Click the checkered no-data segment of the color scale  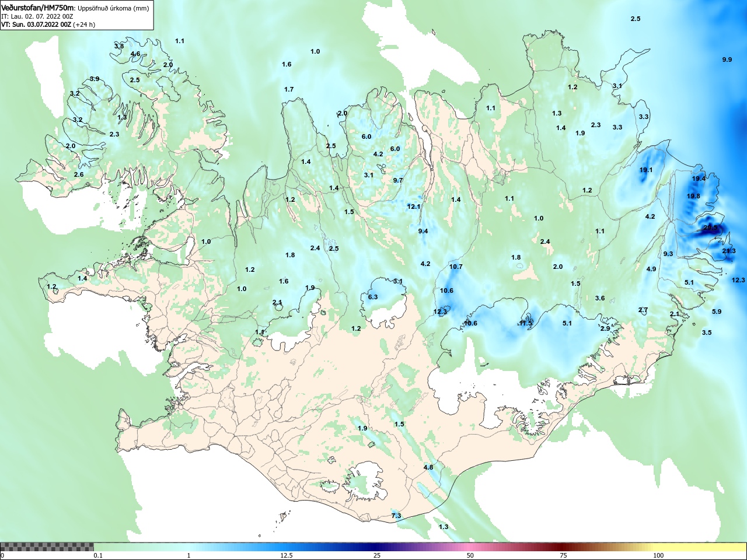tap(47, 547)
